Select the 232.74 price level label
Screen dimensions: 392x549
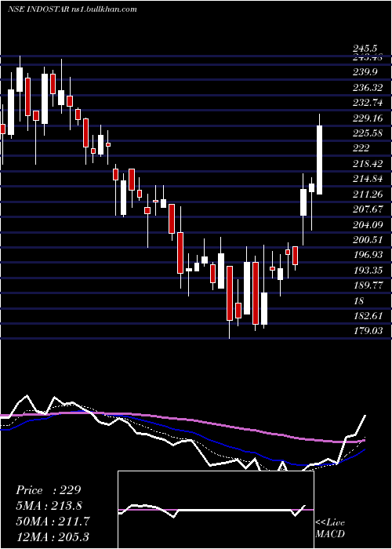[x=368, y=103]
